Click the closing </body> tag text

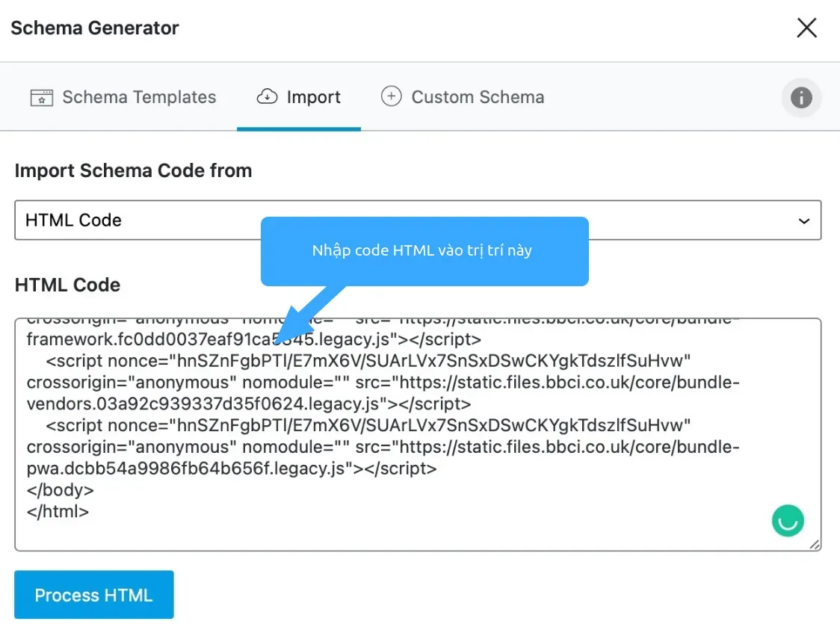tap(60, 490)
